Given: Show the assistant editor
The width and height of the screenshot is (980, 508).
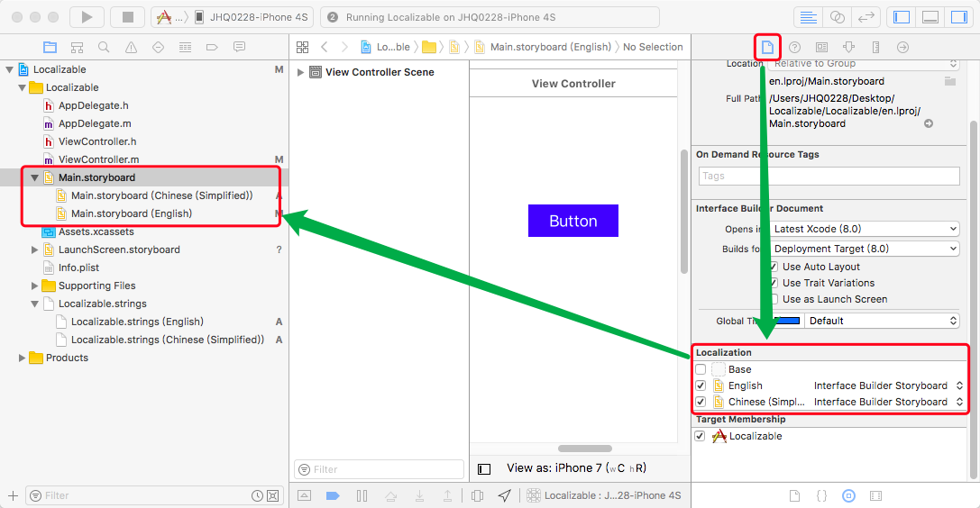Looking at the screenshot, I should tap(837, 17).
